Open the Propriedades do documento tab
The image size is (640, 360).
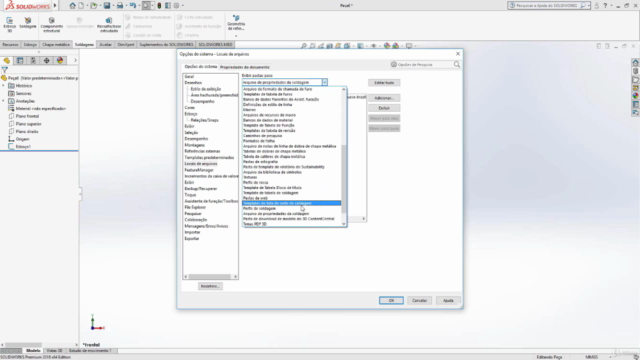point(244,67)
